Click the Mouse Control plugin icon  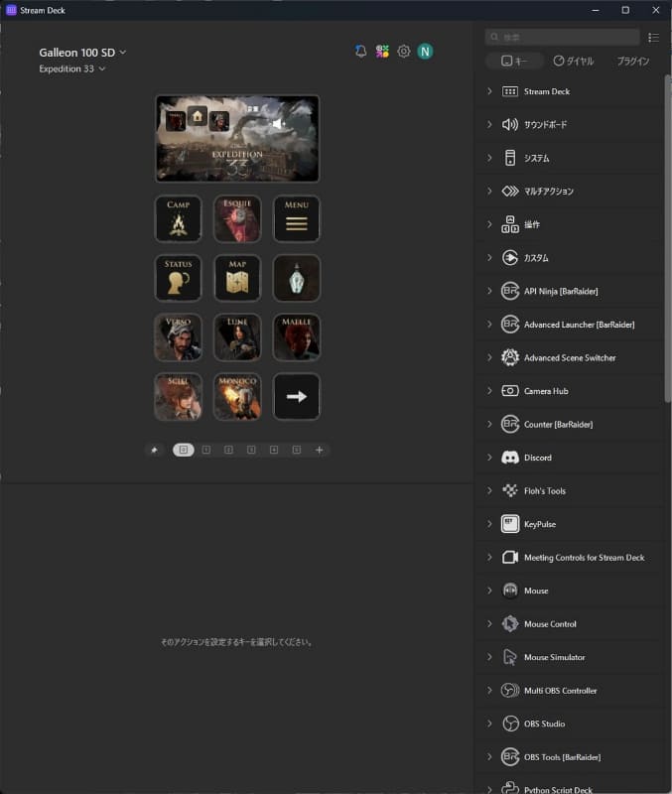point(510,624)
